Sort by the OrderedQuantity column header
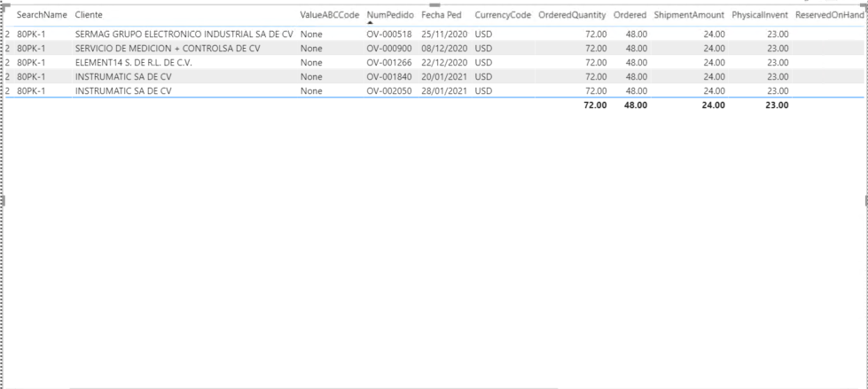Viewport: 868px width, 389px height. point(573,15)
